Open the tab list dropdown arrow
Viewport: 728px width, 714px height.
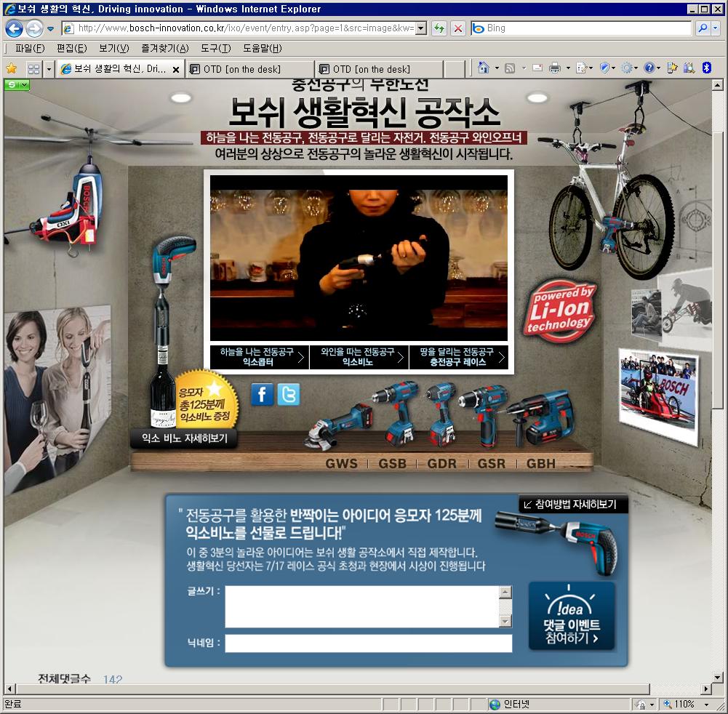pyautogui.click(x=49, y=69)
